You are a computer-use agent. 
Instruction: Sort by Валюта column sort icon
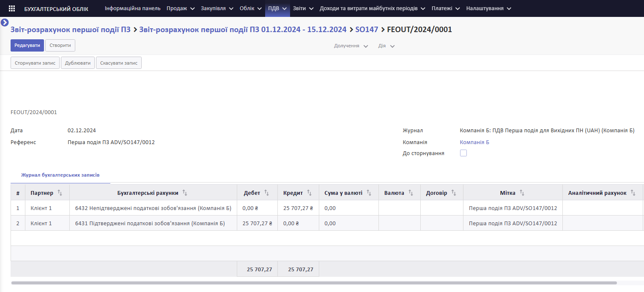[x=410, y=193]
